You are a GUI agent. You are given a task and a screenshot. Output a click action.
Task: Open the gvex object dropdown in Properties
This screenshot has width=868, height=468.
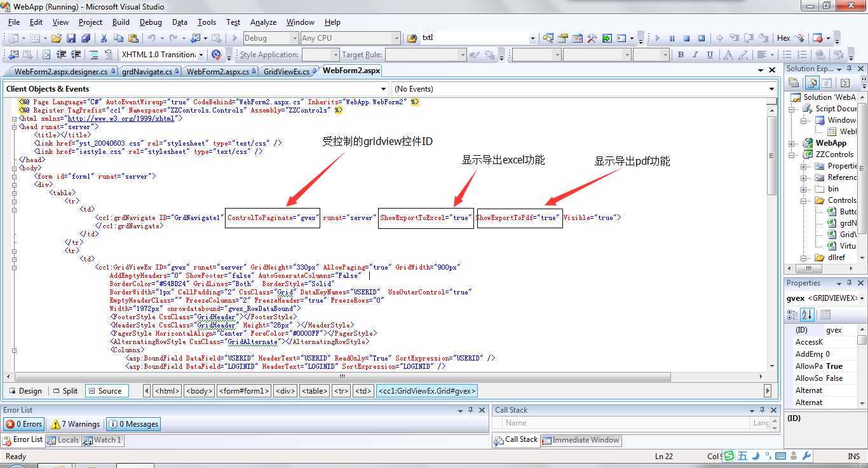point(862,298)
